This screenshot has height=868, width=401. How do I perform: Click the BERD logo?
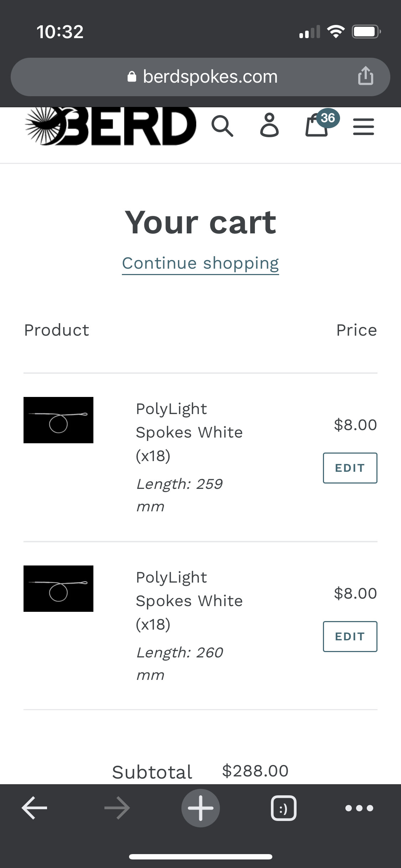(x=110, y=126)
